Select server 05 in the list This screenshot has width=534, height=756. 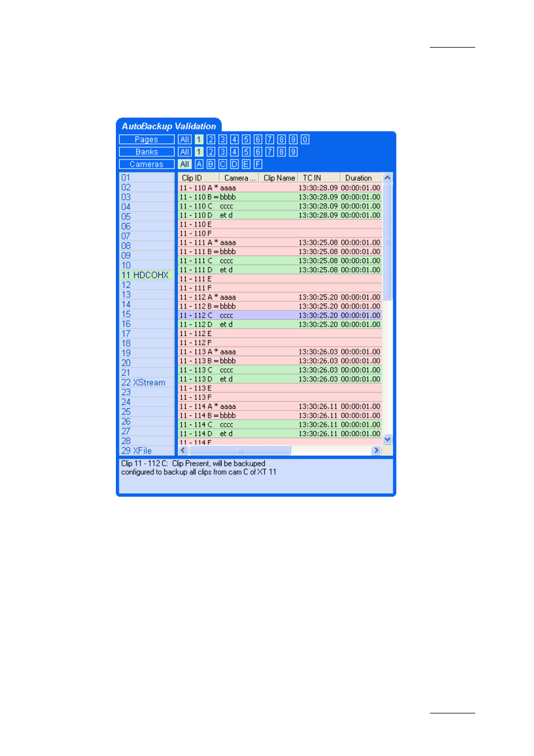click(x=147, y=217)
